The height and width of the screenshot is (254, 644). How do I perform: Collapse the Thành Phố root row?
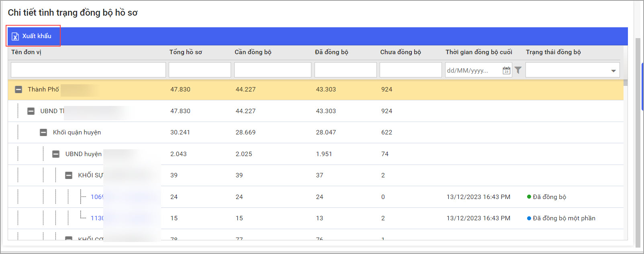18,89
